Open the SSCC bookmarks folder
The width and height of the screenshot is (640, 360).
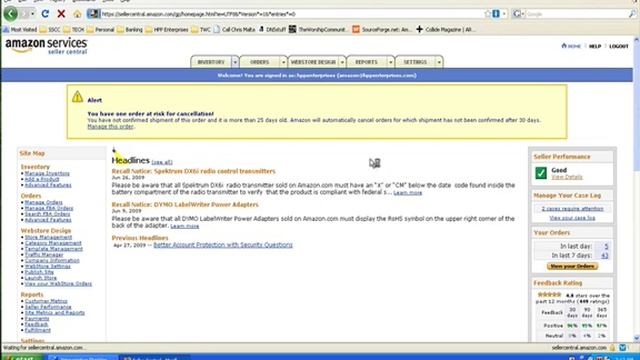(x=50, y=29)
